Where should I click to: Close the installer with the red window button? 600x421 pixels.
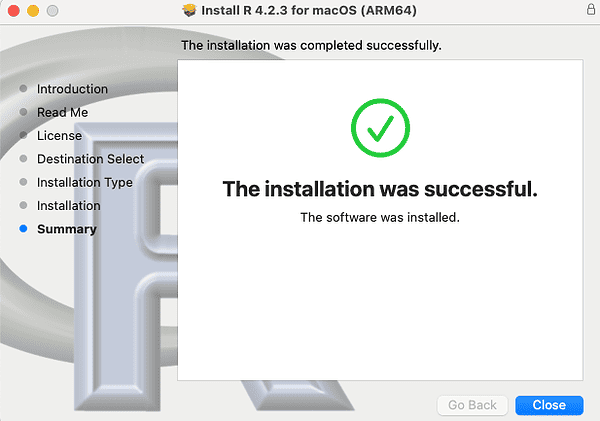coord(13,10)
